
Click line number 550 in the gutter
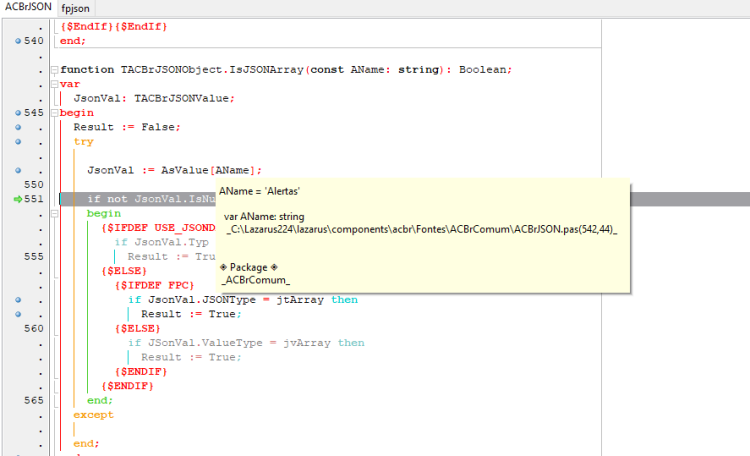(x=33, y=185)
